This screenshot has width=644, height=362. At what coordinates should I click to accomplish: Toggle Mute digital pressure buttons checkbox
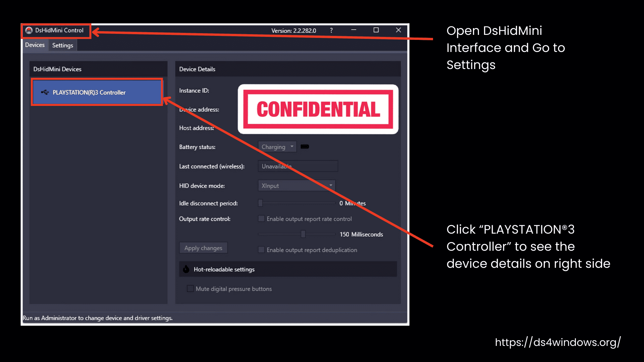190,289
